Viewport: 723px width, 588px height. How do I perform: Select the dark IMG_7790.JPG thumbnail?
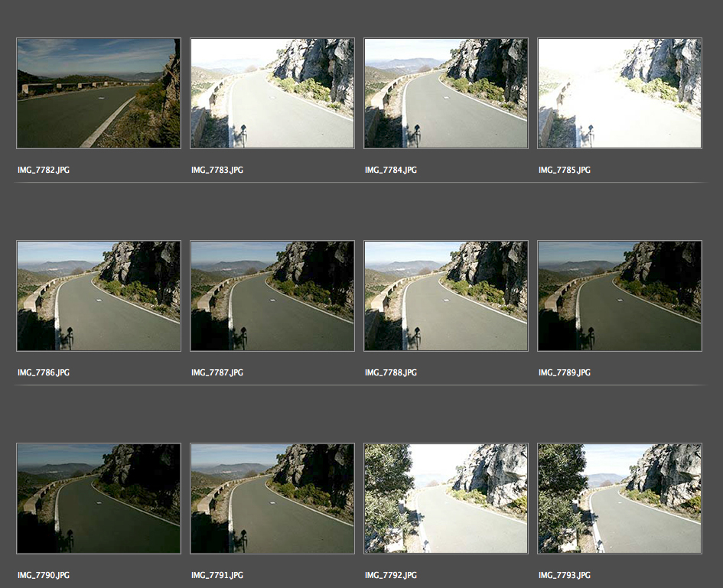(99, 499)
